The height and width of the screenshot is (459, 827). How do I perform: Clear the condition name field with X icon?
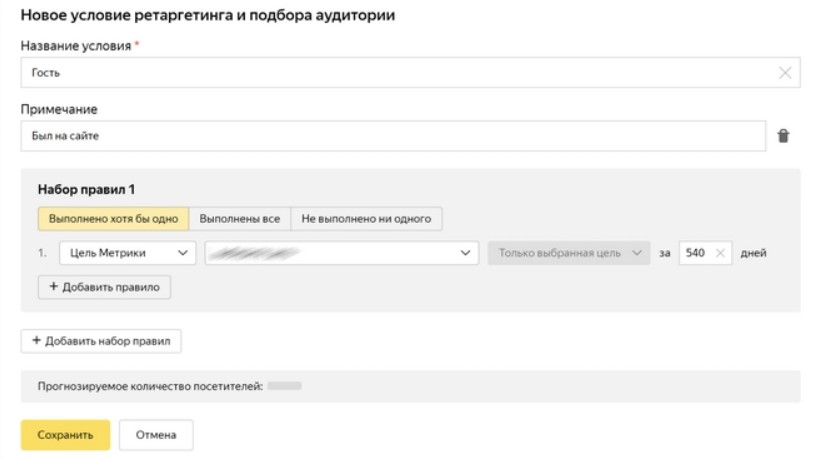click(784, 73)
